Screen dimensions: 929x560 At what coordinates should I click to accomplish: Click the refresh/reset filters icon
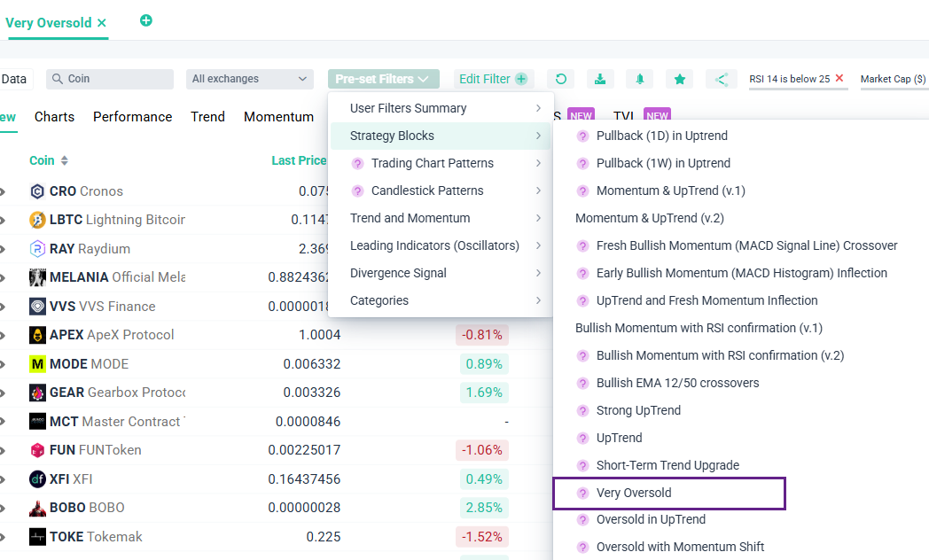[x=560, y=79]
